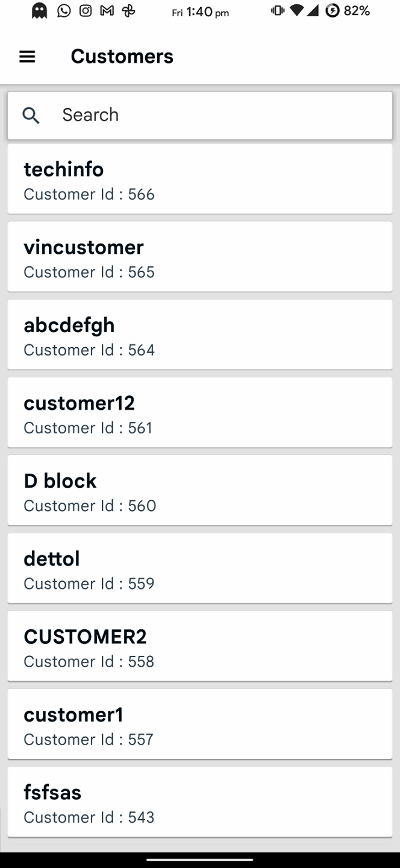
Task: Tap the ghost notification icon
Action: coord(40,11)
